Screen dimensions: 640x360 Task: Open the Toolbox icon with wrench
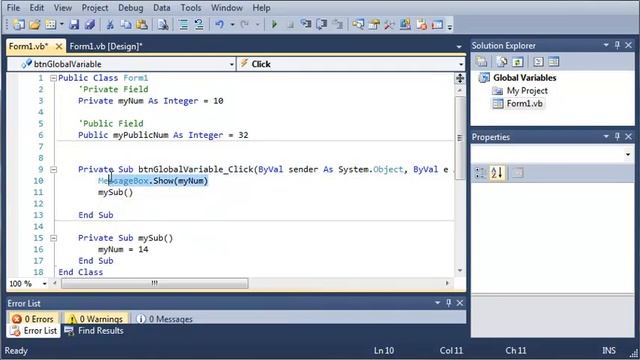(389, 24)
